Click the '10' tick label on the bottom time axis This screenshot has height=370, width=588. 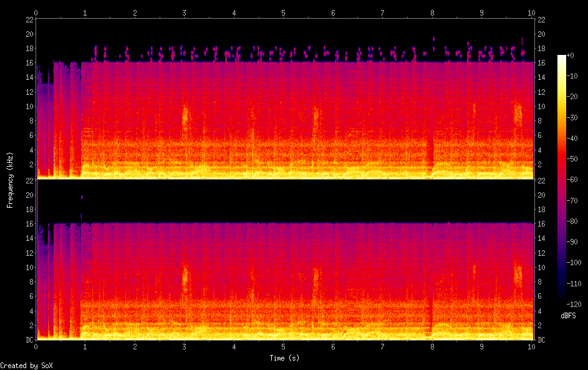pos(531,347)
